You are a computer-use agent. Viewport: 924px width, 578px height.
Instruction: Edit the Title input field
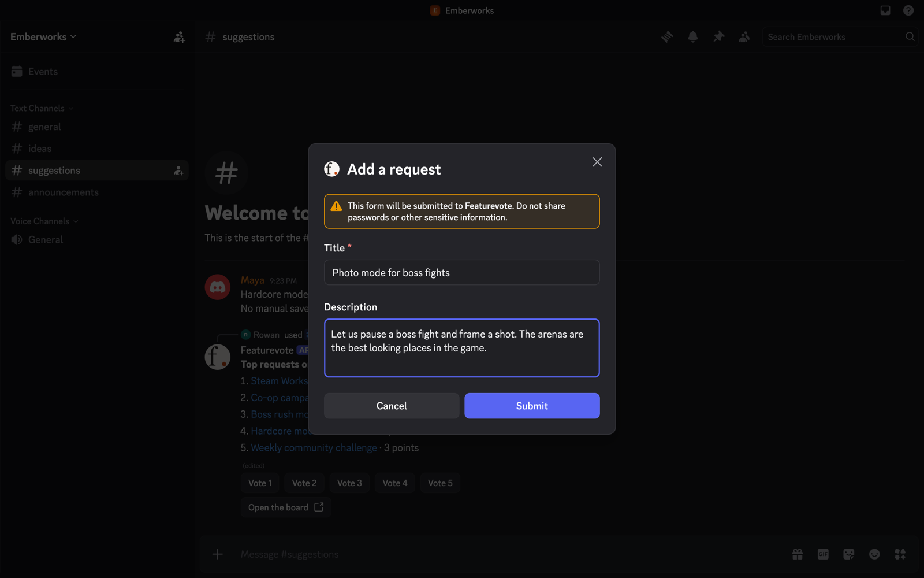point(462,272)
